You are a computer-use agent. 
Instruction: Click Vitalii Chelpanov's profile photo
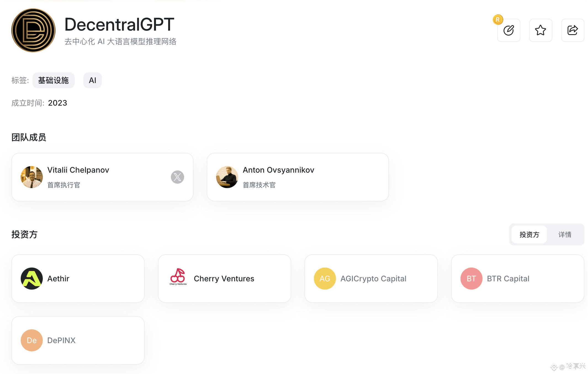click(x=32, y=177)
